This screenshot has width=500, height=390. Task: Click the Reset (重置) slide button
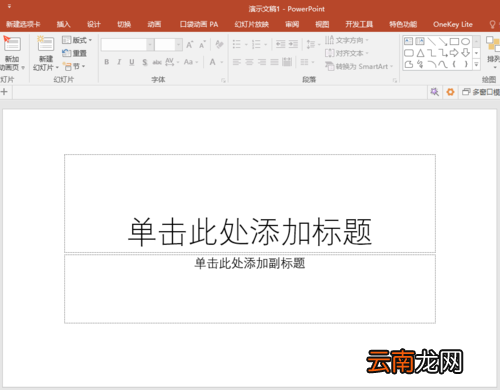[x=75, y=53]
